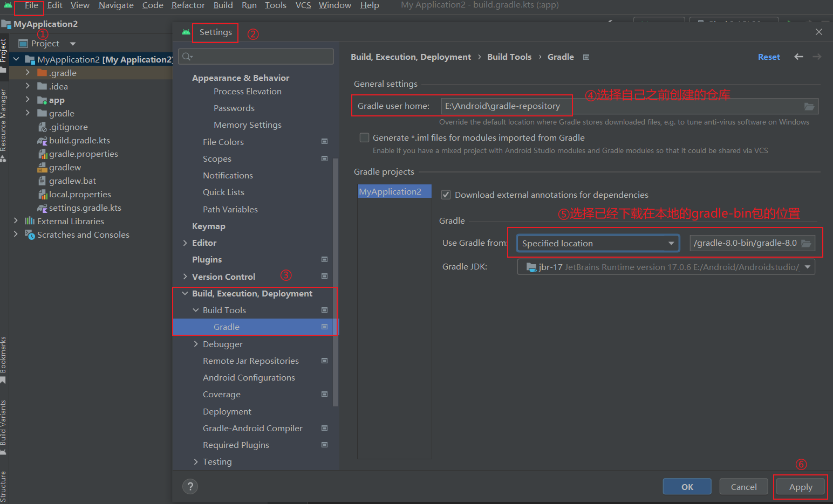Open Passwords settings page
Screen dimensions: 833x504
click(x=234, y=108)
